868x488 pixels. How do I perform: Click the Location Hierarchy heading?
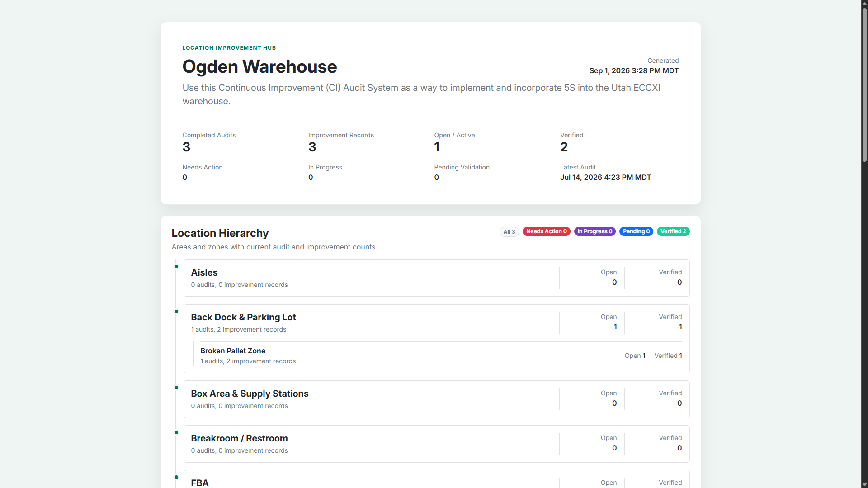(x=220, y=233)
